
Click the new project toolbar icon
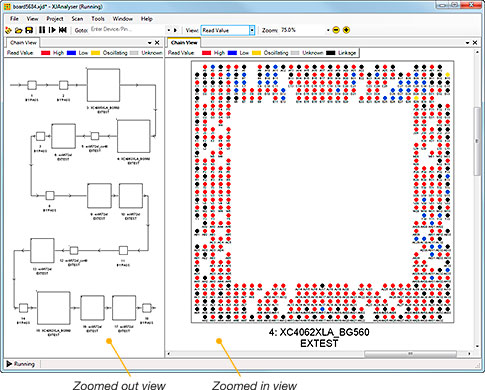[8, 30]
